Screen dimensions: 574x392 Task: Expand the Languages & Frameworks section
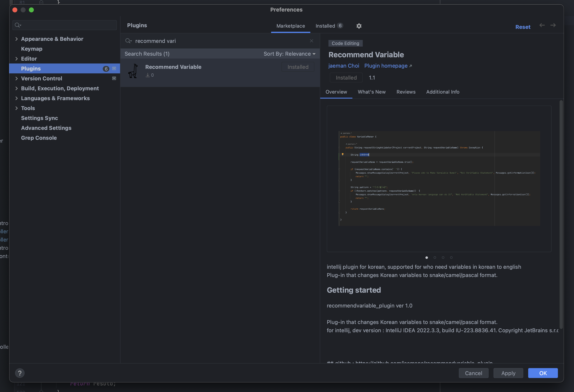pyautogui.click(x=17, y=98)
